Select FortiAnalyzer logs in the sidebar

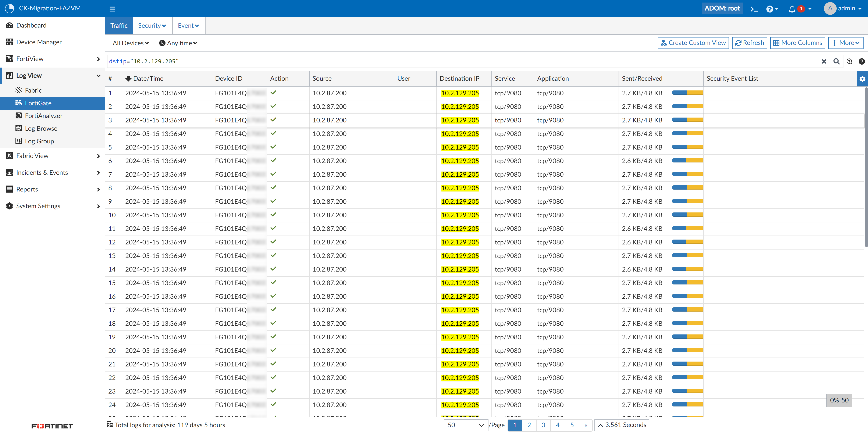(44, 115)
